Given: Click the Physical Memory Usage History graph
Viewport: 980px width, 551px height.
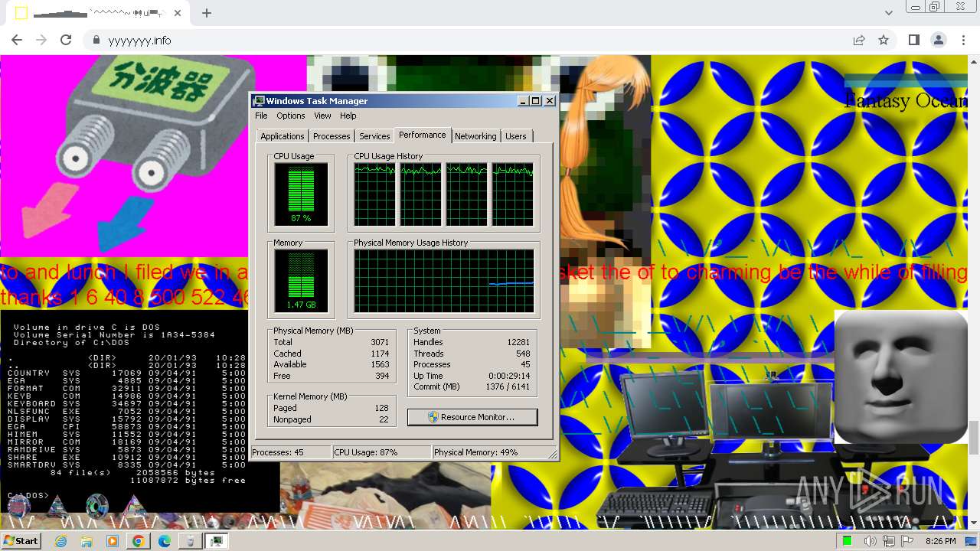Looking at the screenshot, I should point(444,281).
